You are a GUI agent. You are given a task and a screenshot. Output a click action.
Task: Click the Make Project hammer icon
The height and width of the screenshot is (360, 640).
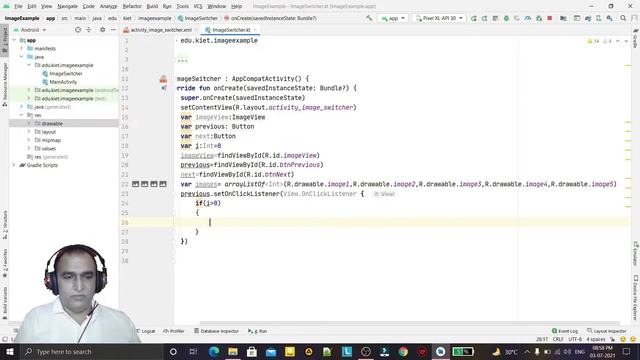coord(369,18)
